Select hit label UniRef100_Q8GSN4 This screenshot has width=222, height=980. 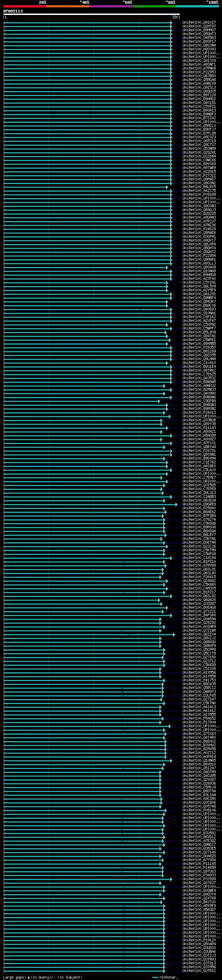[x=199, y=45]
